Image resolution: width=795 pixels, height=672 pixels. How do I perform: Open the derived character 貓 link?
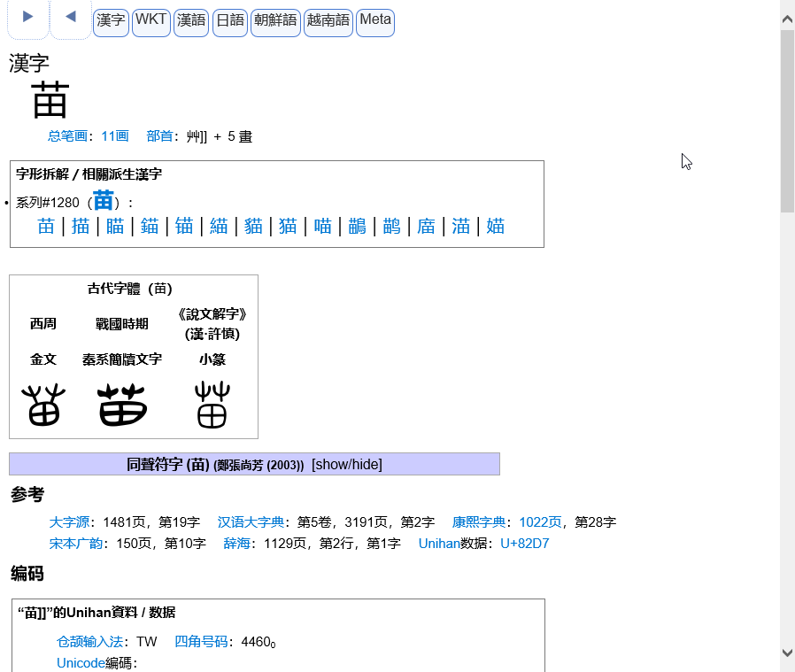pyautogui.click(x=253, y=227)
